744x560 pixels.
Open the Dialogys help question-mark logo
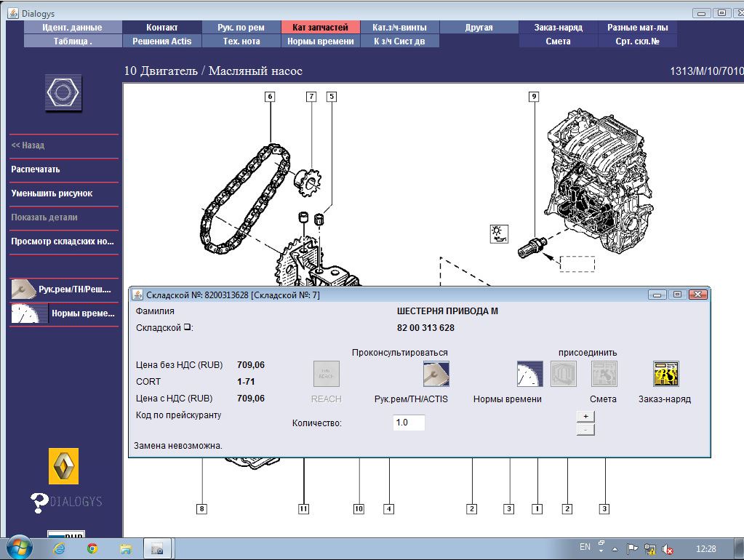66,502
